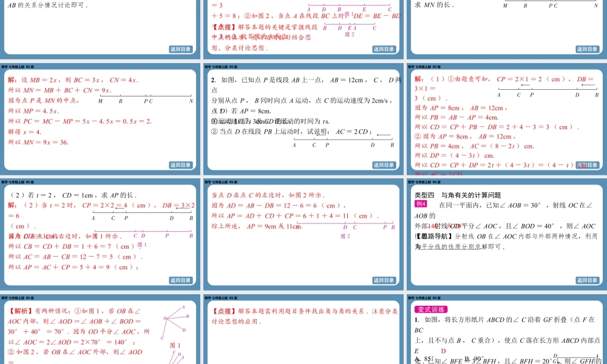Click 返回目录 on the t=2 question slide
Image resolution: width=607 pixels, height=364 pixels.
(x=180, y=280)
